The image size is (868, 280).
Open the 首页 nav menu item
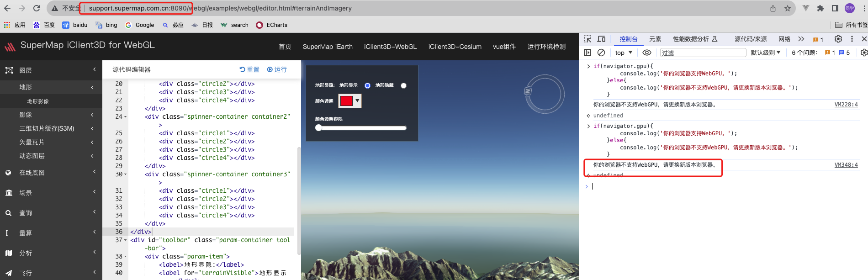[x=285, y=47]
